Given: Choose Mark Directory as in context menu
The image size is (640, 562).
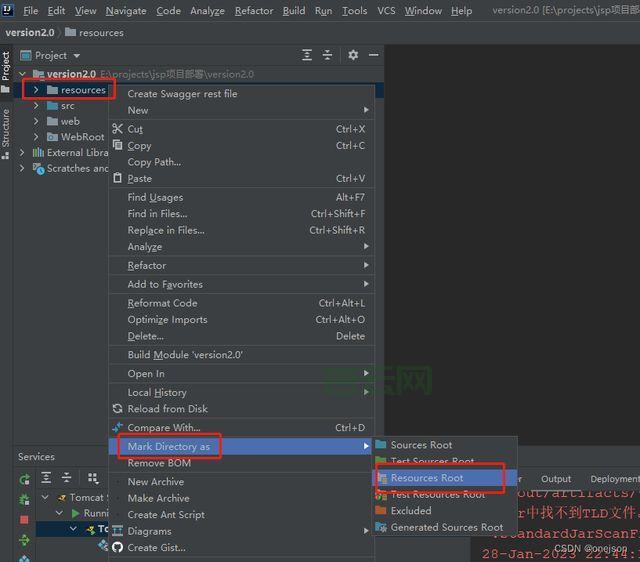Looking at the screenshot, I should 168,446.
